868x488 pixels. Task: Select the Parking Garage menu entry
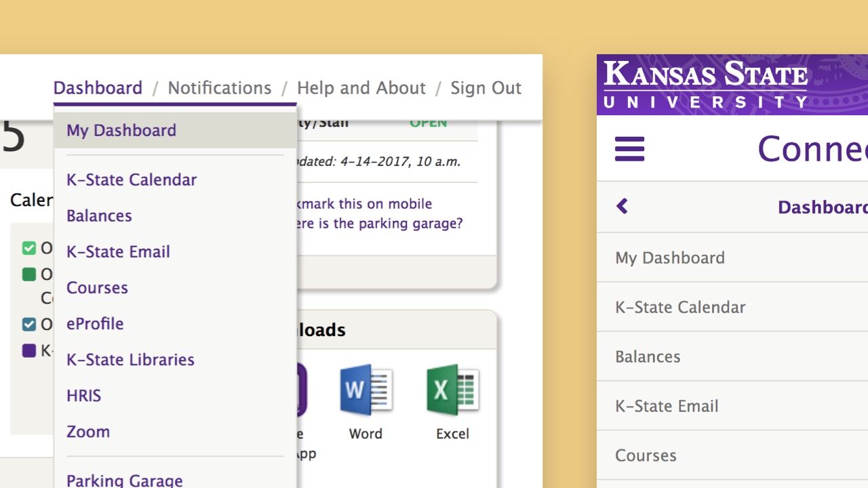tap(124, 480)
